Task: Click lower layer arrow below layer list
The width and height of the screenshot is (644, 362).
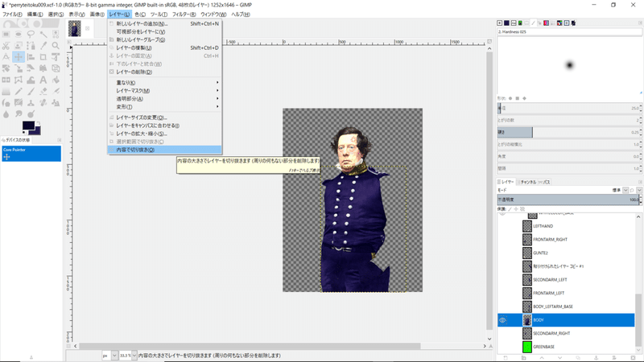Action: pyautogui.click(x=559, y=358)
